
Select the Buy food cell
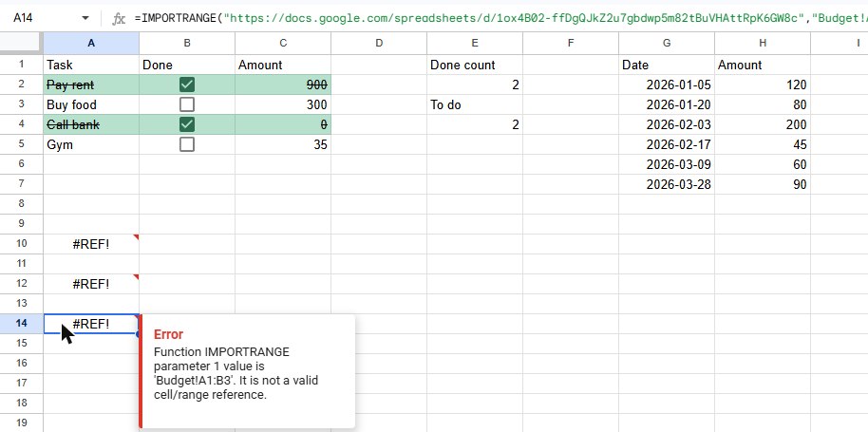(91, 104)
